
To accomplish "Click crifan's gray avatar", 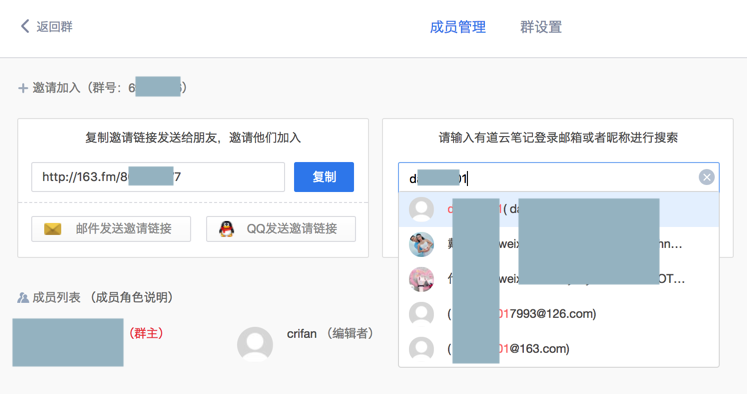I will click(255, 344).
